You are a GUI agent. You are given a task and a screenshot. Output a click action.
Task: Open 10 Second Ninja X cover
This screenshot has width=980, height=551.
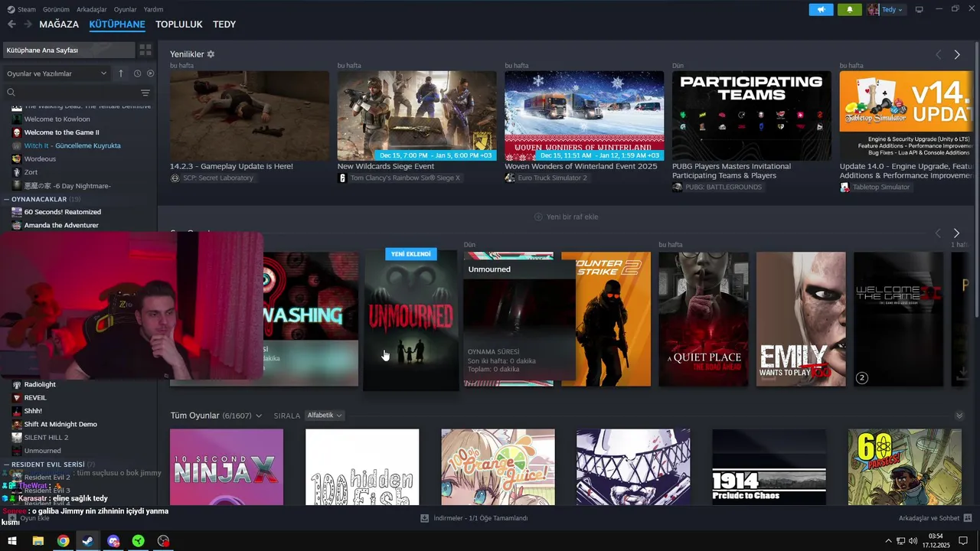pos(227,467)
